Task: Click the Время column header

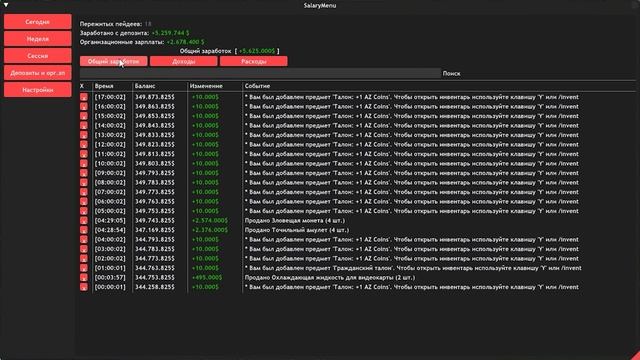Action: coord(104,86)
